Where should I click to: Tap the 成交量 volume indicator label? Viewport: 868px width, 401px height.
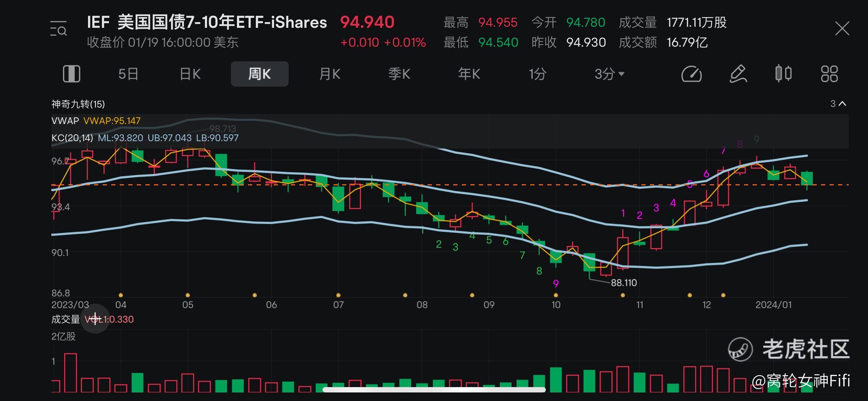[66, 319]
